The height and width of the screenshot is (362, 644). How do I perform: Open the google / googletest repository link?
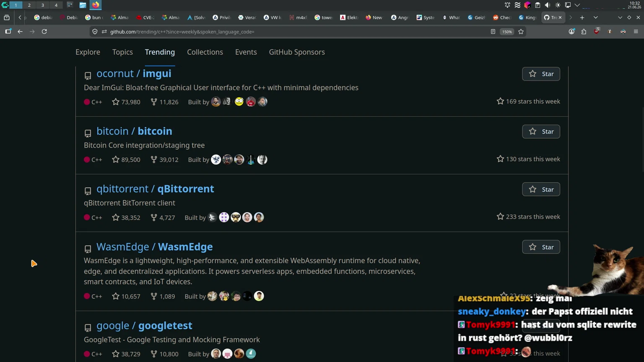click(x=144, y=326)
